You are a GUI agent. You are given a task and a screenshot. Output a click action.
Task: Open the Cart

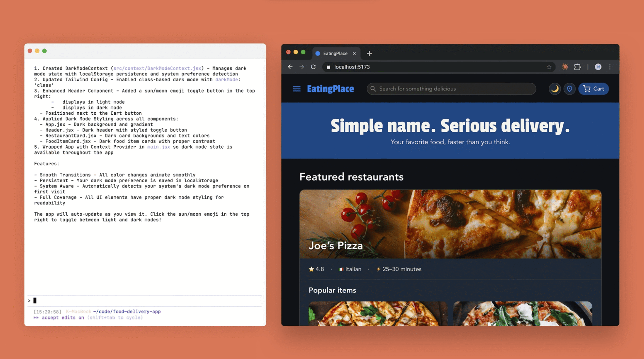tap(593, 89)
